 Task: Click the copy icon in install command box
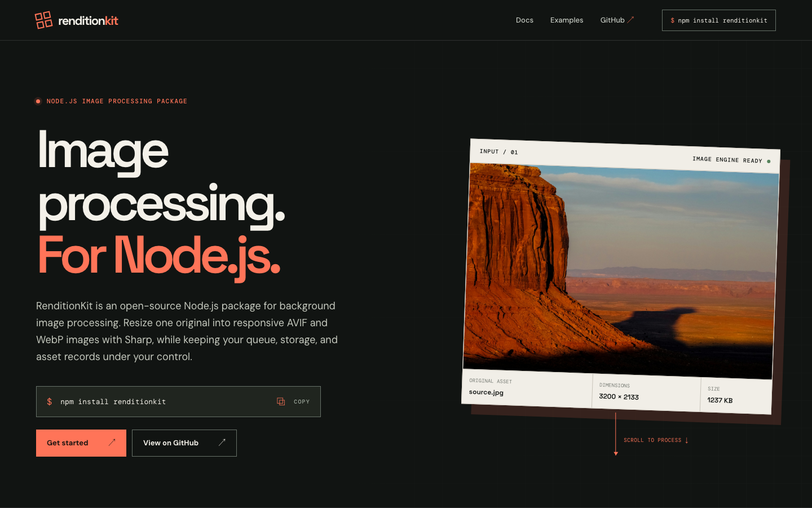click(x=281, y=401)
